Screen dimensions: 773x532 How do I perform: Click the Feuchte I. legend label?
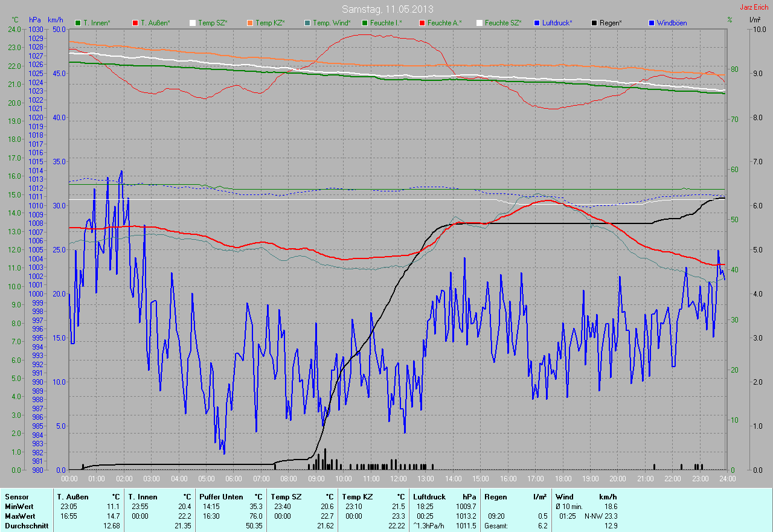coord(386,23)
